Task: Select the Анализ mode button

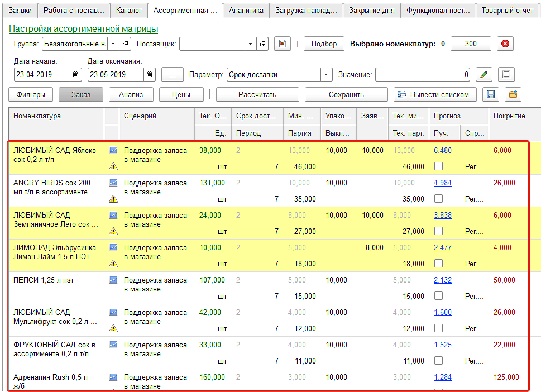Action: [x=131, y=94]
